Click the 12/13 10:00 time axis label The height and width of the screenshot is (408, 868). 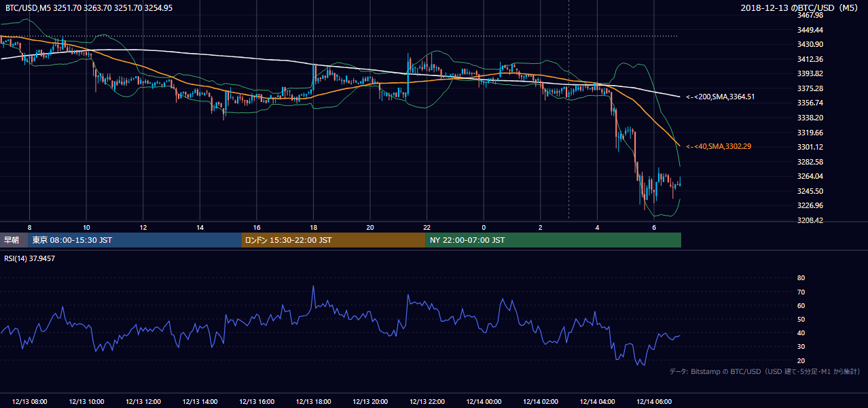tap(86, 402)
